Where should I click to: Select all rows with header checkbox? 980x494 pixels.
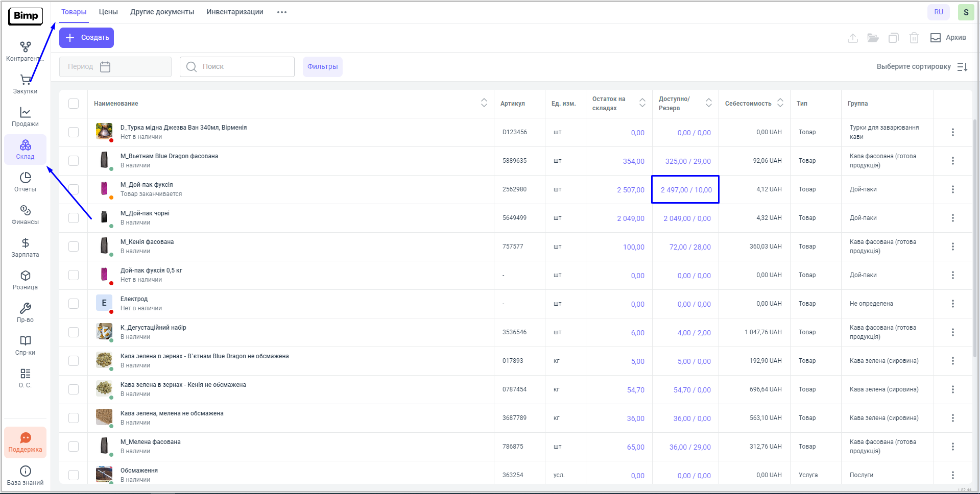74,104
